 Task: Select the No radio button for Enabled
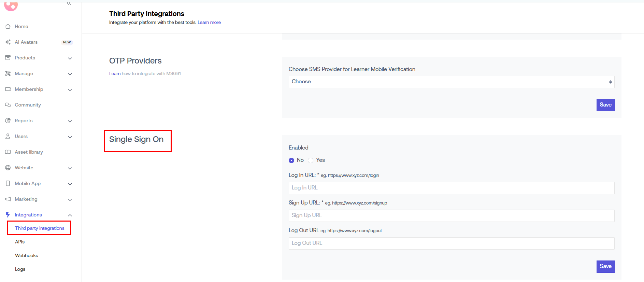click(291, 160)
